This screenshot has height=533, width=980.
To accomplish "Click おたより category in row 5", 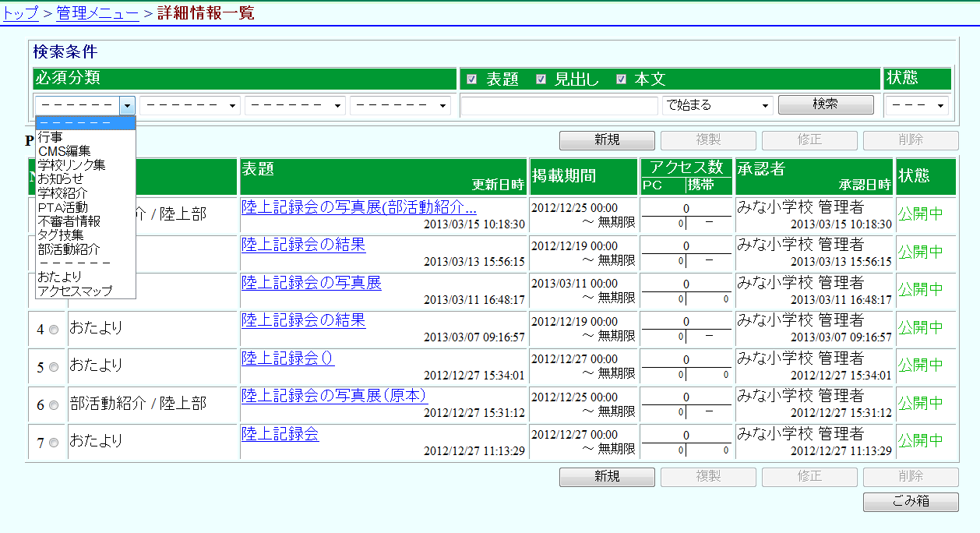I will pos(96,365).
